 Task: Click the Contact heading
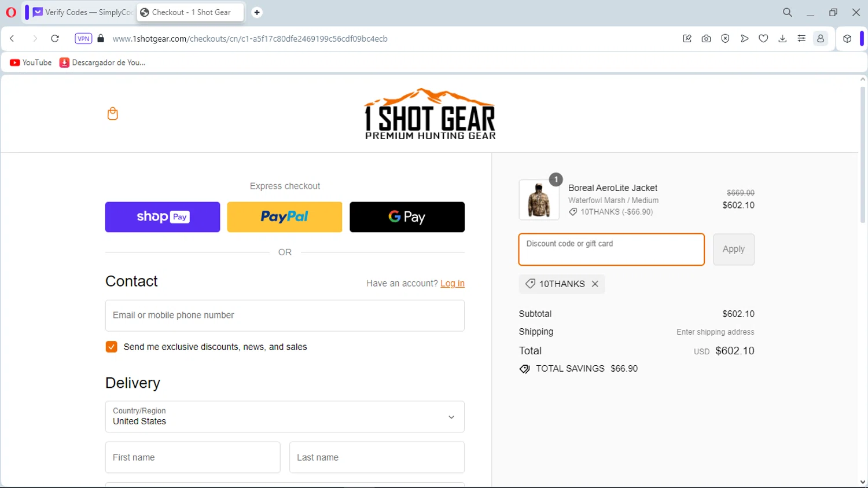[131, 281]
